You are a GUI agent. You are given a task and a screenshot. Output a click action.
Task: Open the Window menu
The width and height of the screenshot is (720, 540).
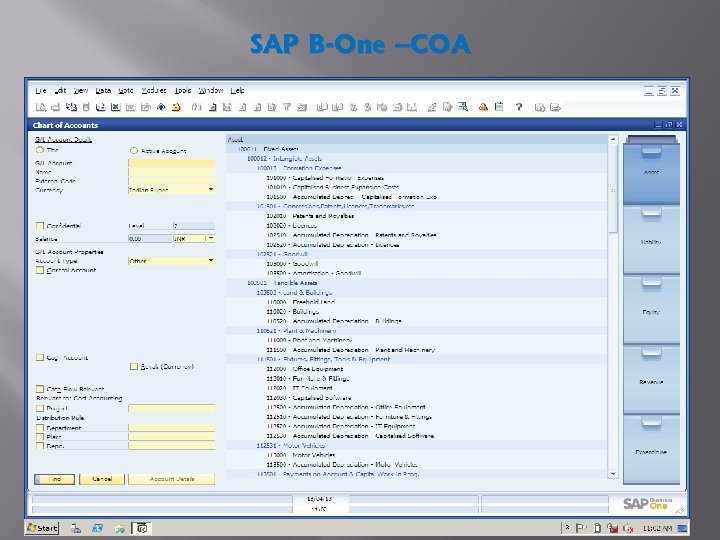coord(211,90)
